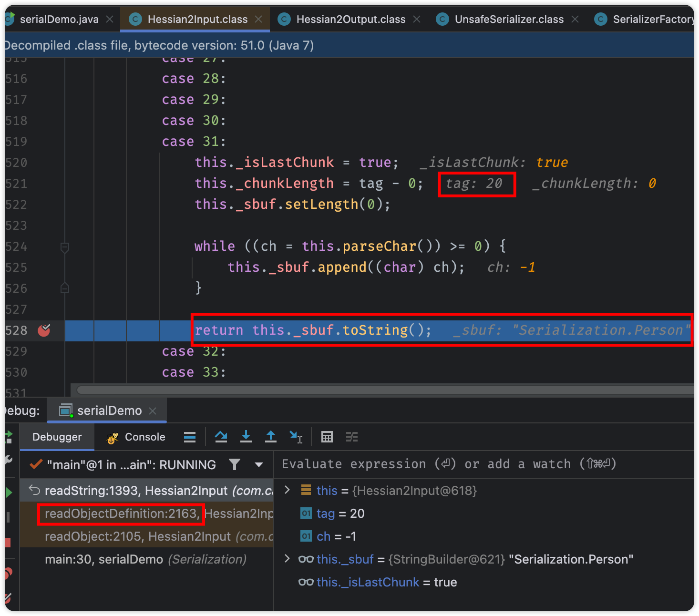The height and width of the screenshot is (616, 699).
Task: Expand the 'this' variable node
Action: [287, 490]
